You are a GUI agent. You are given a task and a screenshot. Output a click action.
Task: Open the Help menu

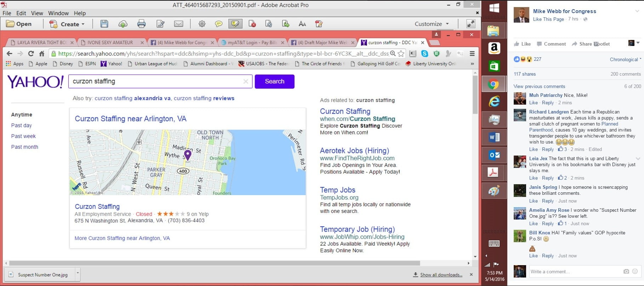[x=80, y=13]
